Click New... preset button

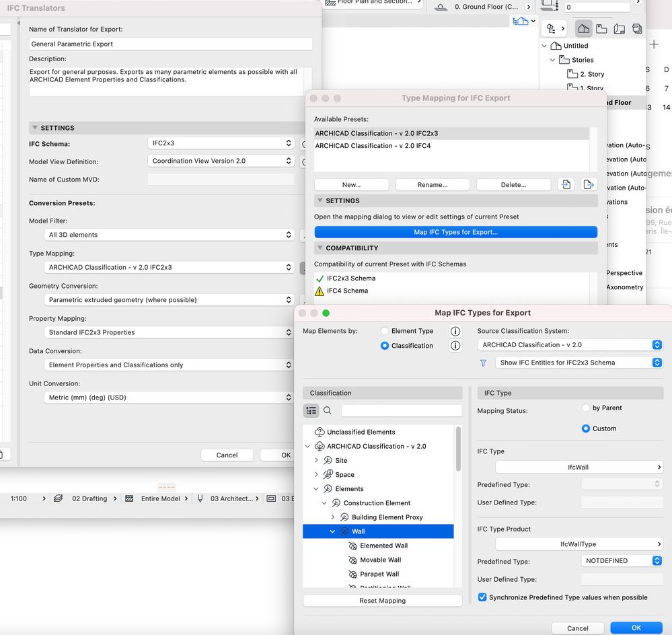click(x=351, y=185)
